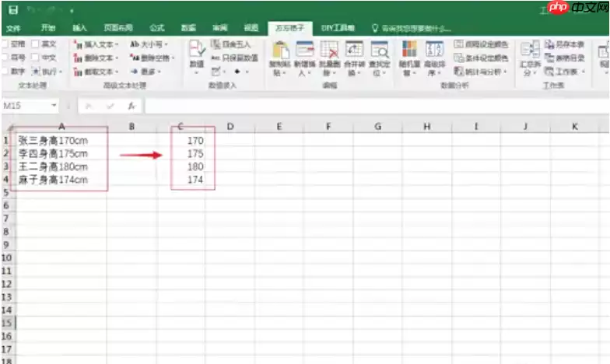Select cell containing 张三身高170cm

pyautogui.click(x=61, y=140)
